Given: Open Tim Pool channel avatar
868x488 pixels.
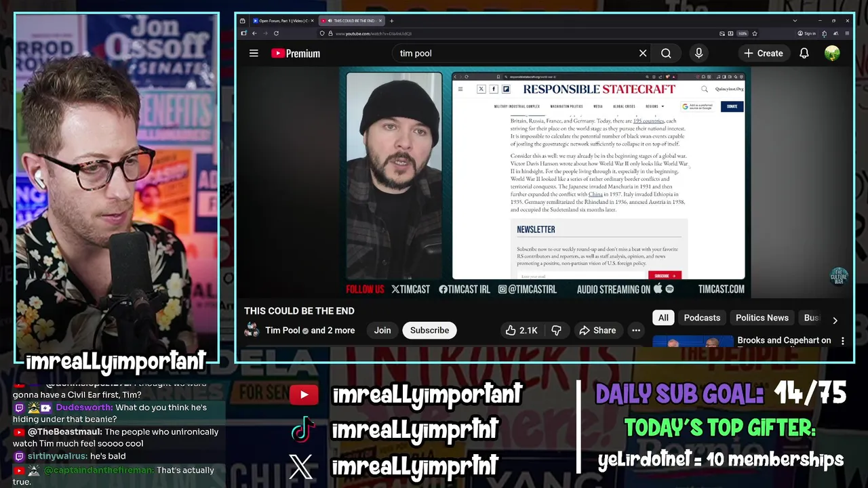Looking at the screenshot, I should (252, 330).
